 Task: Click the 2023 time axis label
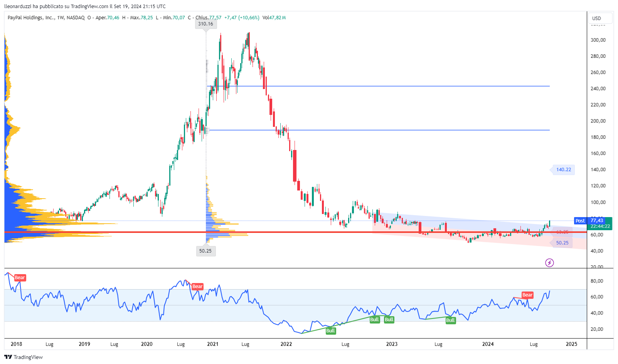click(x=392, y=344)
